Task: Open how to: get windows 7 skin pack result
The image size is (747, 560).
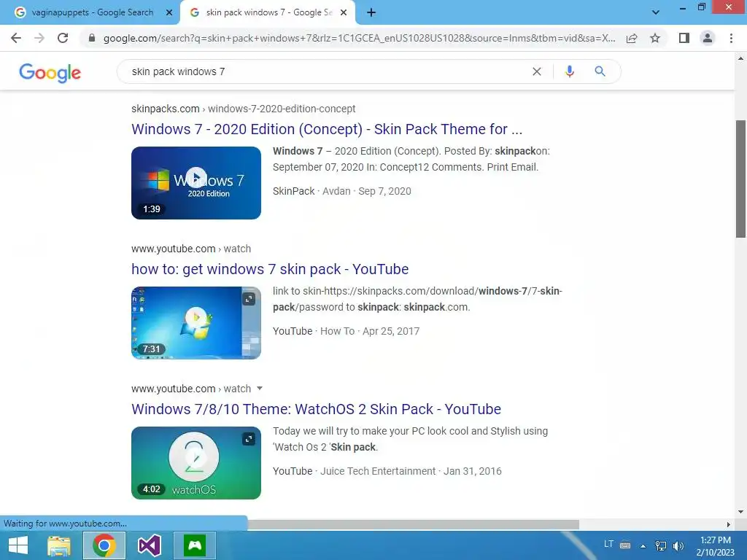Action: click(x=270, y=269)
